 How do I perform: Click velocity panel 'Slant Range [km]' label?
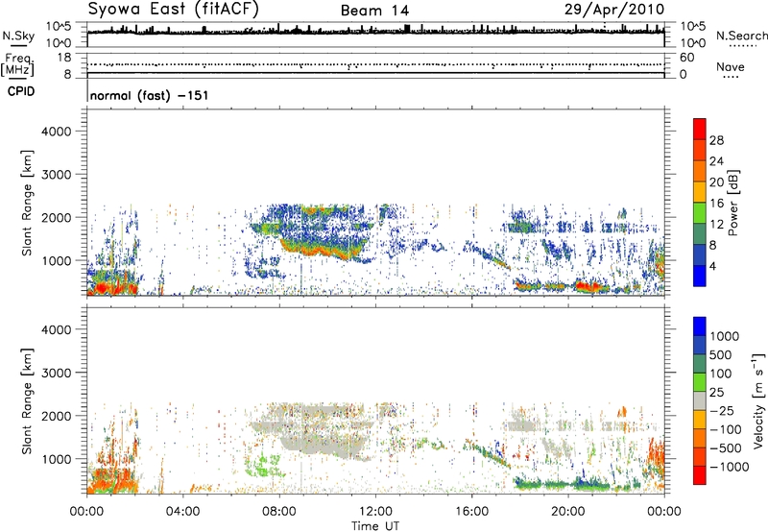pos(27,400)
